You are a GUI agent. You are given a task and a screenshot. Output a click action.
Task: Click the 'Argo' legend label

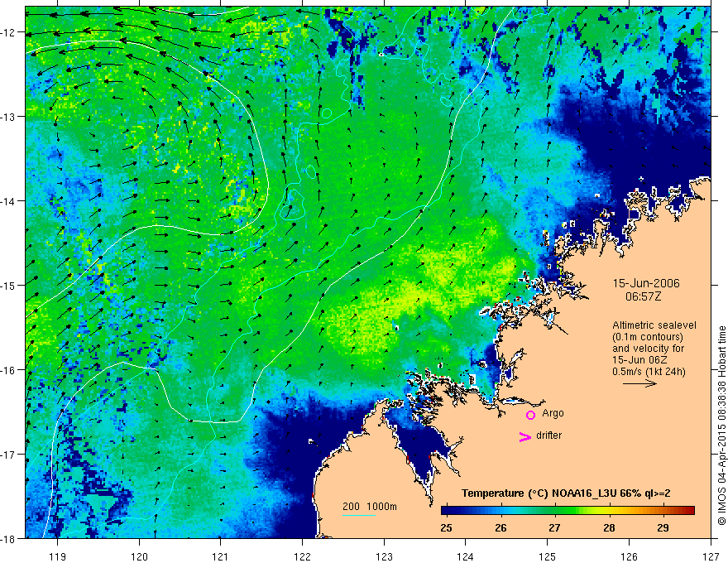[x=553, y=413]
